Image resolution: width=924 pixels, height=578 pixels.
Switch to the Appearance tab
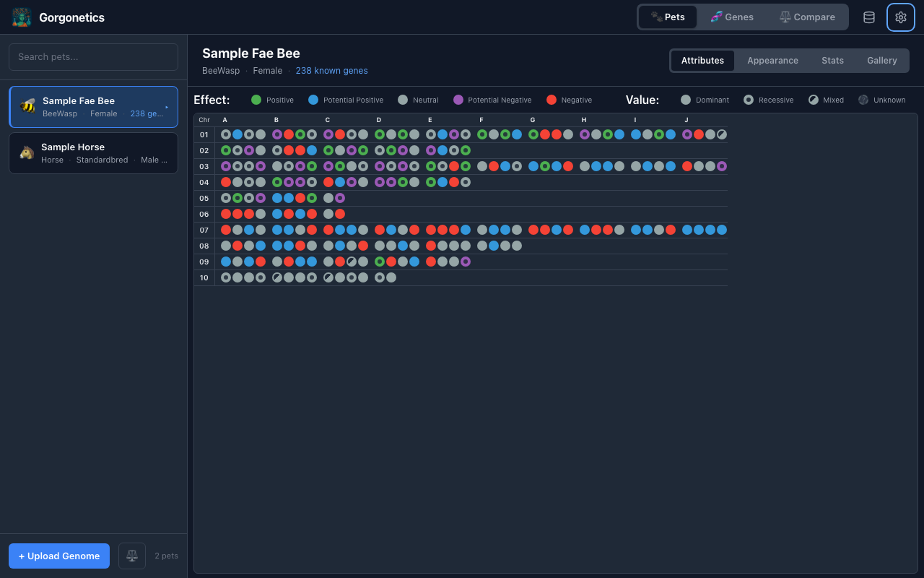[x=772, y=61]
